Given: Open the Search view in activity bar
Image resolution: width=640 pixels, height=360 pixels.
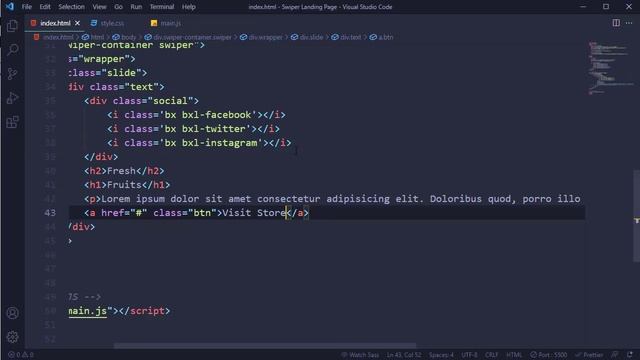Looking at the screenshot, I should pyautogui.click(x=12, y=50).
